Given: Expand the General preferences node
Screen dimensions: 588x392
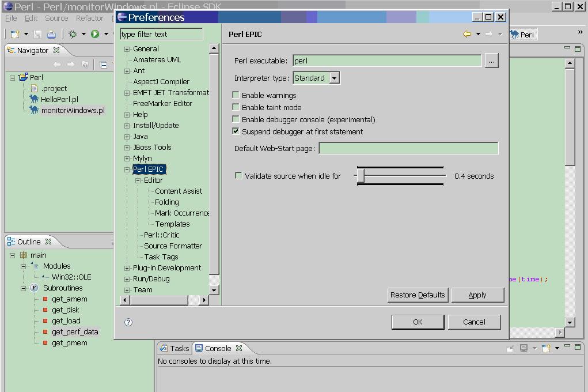Looking at the screenshot, I should coord(127,49).
